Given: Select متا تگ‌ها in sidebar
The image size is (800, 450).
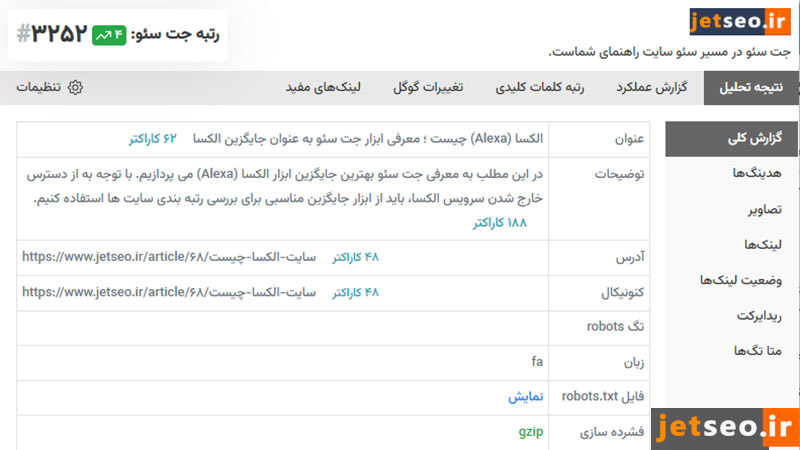Looking at the screenshot, I should pos(758,351).
